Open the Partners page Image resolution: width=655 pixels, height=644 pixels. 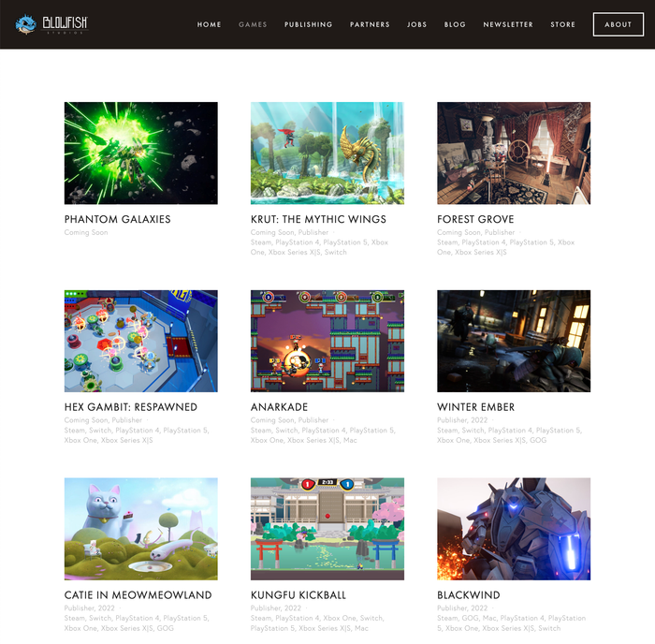point(370,24)
